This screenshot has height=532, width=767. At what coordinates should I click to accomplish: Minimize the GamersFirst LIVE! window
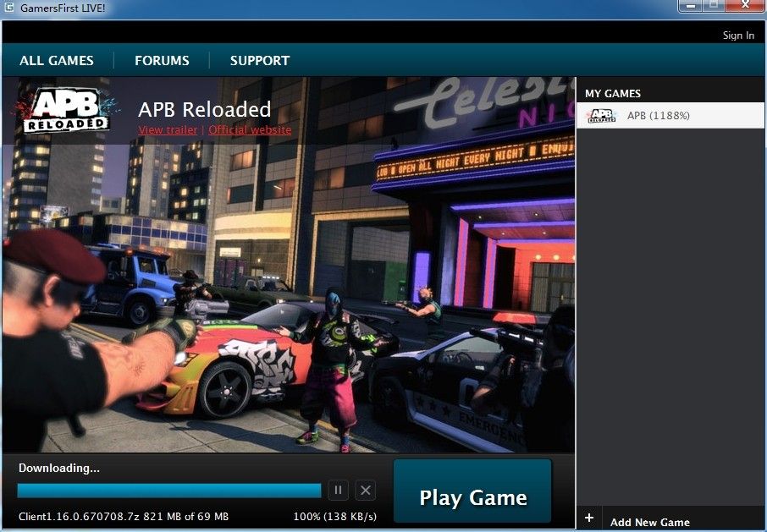pos(691,5)
